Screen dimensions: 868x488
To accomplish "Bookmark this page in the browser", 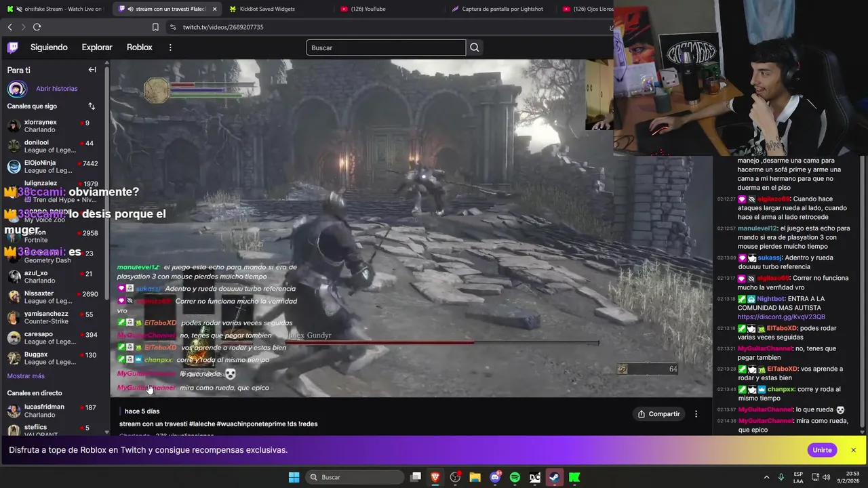I will (155, 27).
